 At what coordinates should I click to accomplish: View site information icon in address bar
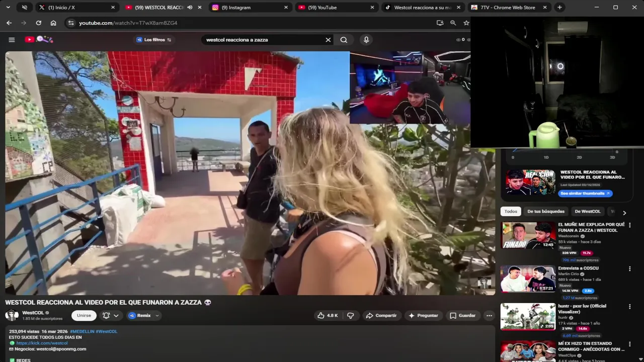point(71,23)
